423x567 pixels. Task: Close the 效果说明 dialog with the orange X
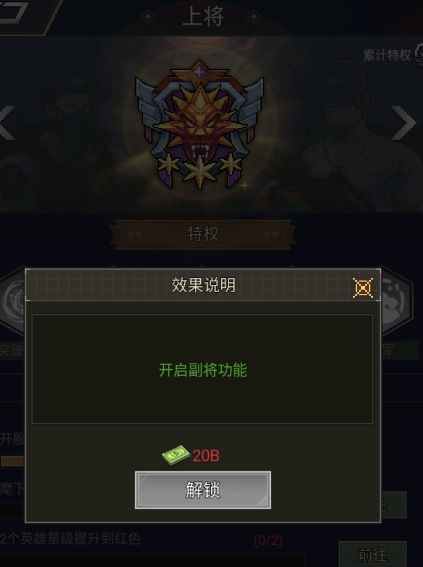(363, 288)
